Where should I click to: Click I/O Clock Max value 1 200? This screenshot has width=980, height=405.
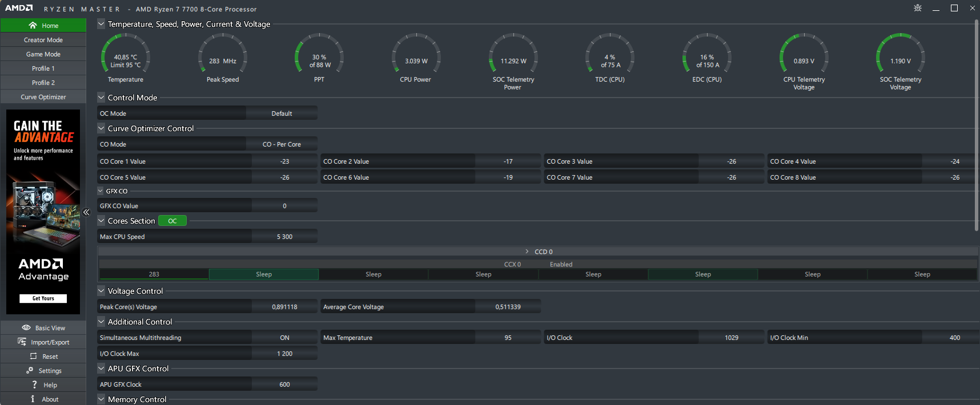tap(284, 354)
